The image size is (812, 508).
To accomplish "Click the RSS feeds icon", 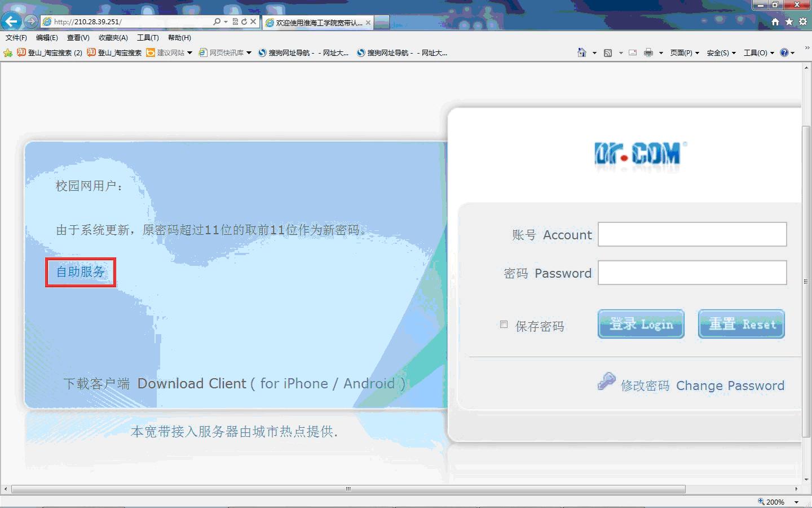I will [x=608, y=52].
